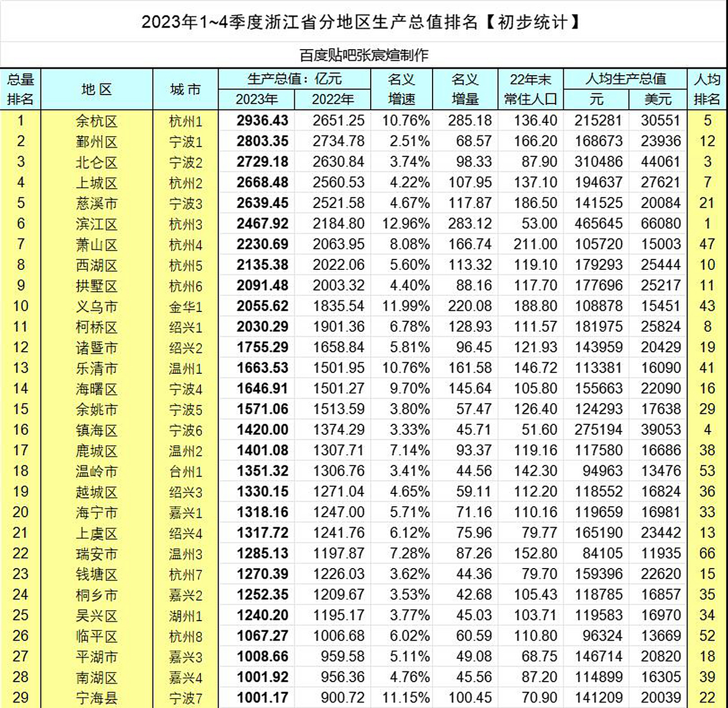Select the 2936.43 GDP value for rank 1
Image resolution: width=728 pixels, height=708 pixels.
(261, 121)
